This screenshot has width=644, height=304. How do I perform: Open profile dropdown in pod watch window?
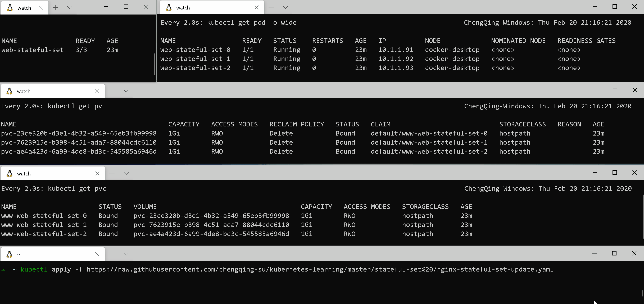285,7
